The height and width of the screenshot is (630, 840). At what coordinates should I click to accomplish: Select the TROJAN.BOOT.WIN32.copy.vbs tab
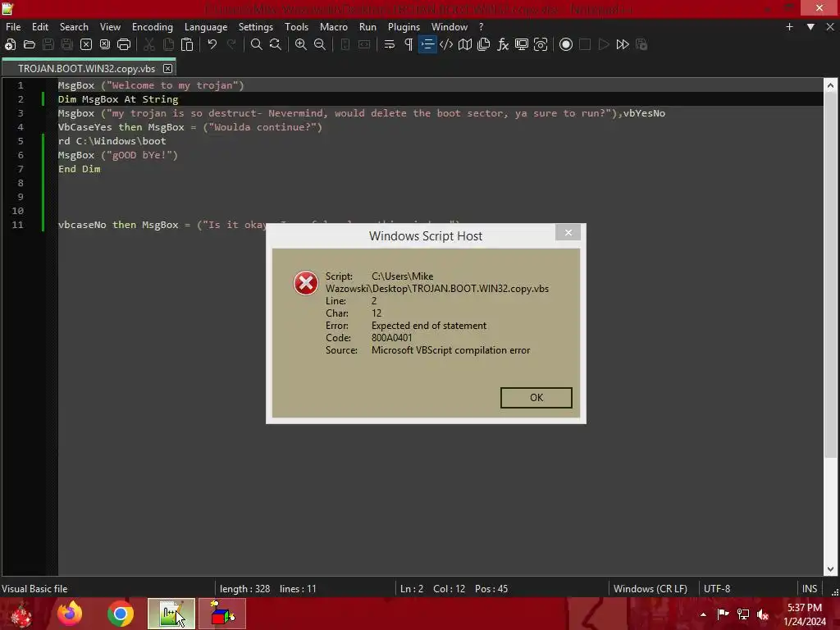click(x=86, y=69)
